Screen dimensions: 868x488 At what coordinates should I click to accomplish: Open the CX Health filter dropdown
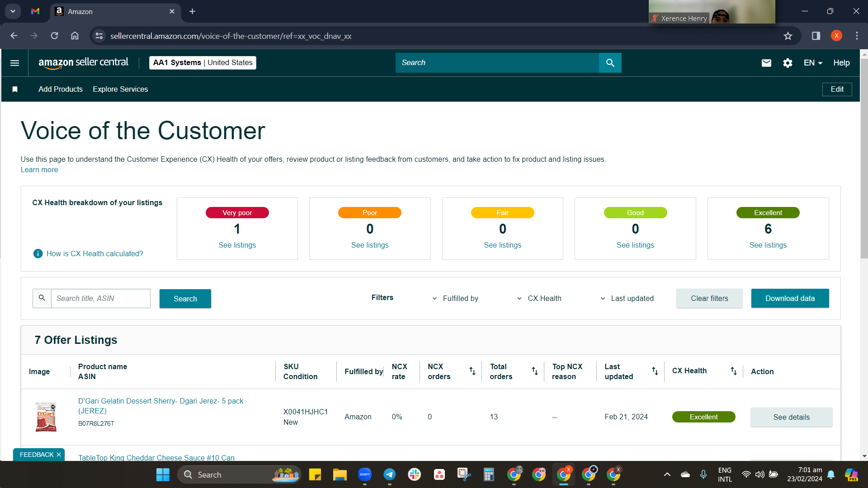[539, 298]
